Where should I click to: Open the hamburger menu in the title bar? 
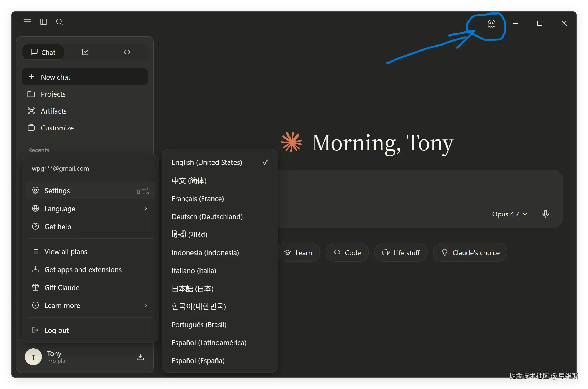point(28,22)
